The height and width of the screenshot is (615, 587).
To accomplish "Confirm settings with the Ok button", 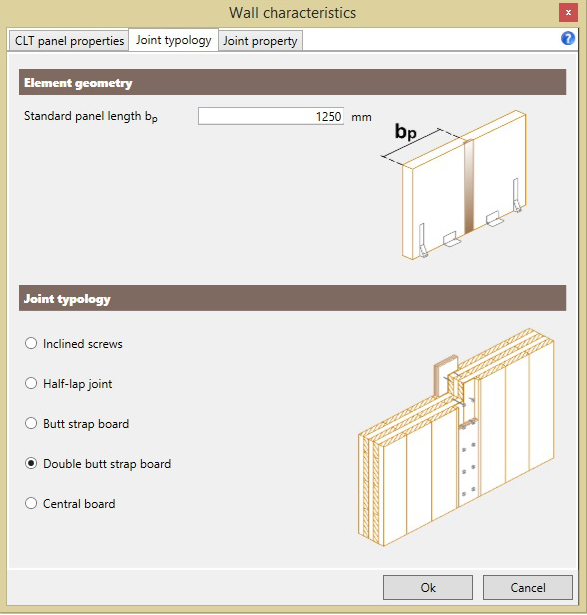I will [428, 588].
